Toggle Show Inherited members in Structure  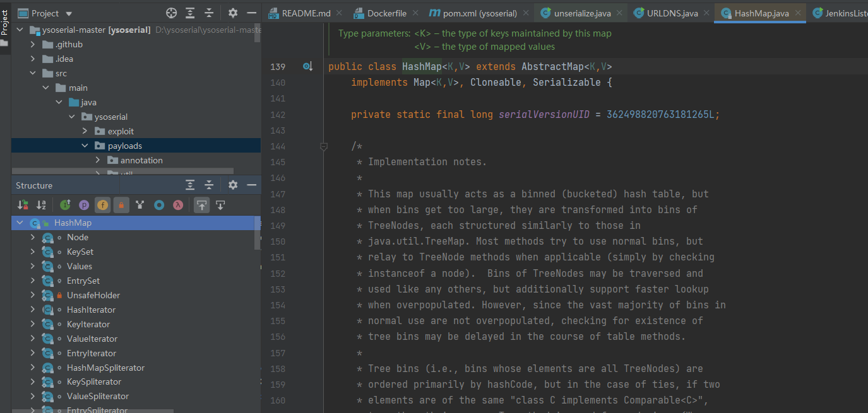65,204
